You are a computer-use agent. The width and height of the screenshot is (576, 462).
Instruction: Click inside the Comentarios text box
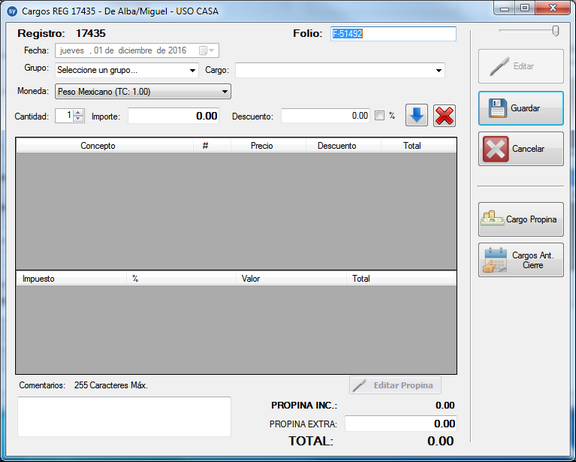coord(125,416)
